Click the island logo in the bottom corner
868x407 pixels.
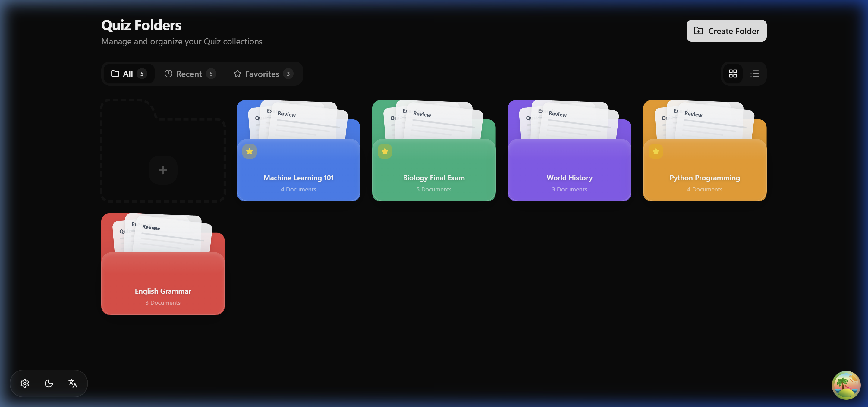pyautogui.click(x=846, y=385)
